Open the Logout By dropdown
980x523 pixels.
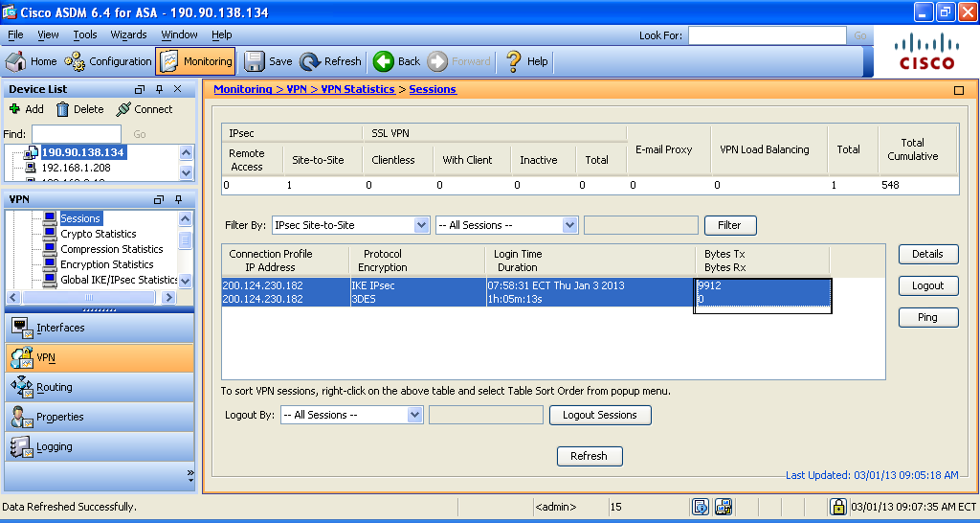352,415
